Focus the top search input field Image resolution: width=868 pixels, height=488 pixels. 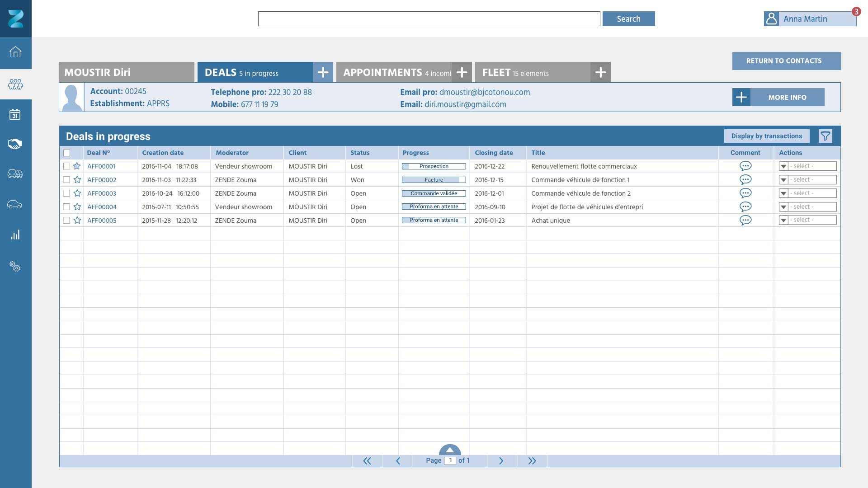point(429,19)
